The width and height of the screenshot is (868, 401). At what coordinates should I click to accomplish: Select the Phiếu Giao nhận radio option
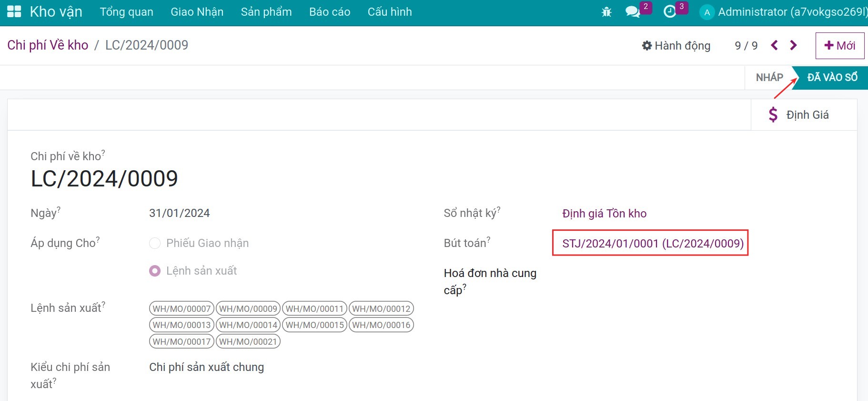tap(155, 243)
